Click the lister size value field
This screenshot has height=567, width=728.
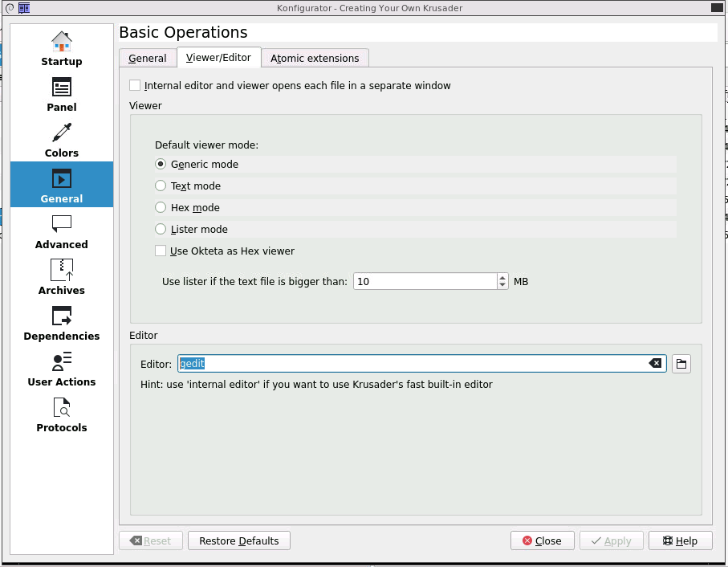coord(425,281)
